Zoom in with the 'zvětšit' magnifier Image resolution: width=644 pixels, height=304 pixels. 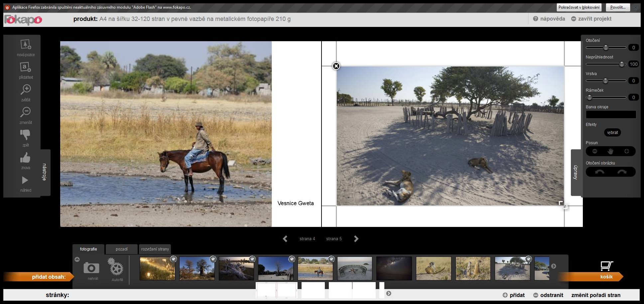26,90
